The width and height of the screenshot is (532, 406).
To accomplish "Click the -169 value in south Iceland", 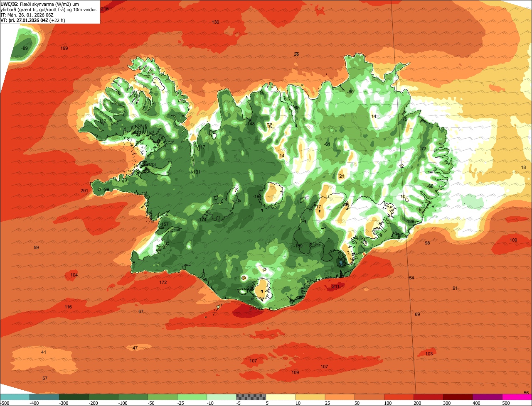I will click(x=298, y=246).
